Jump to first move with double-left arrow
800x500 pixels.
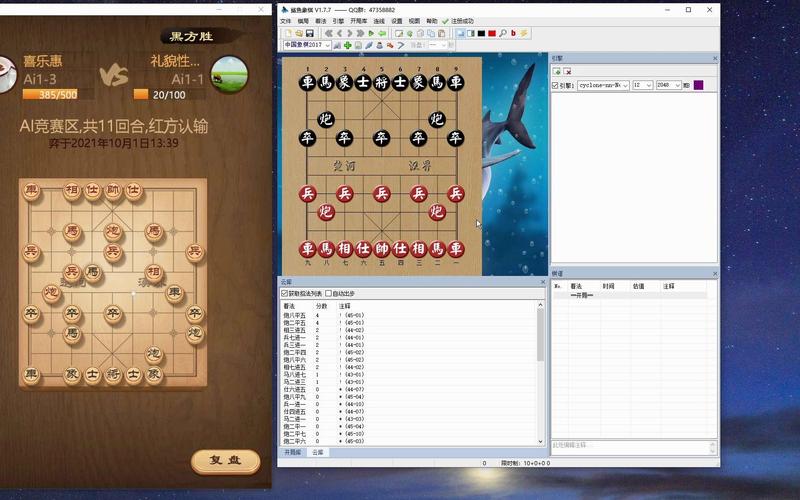(329, 33)
